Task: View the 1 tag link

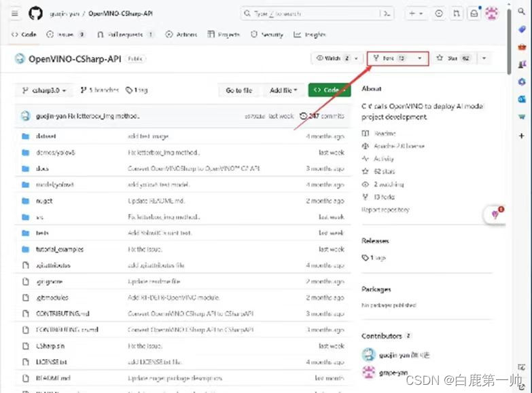Action: click(137, 90)
